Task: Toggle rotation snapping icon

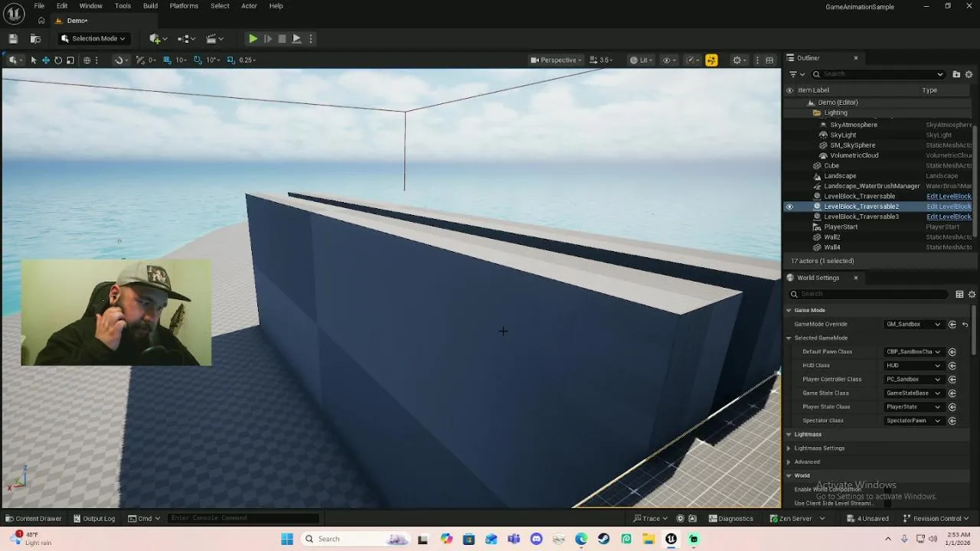Action: click(198, 60)
